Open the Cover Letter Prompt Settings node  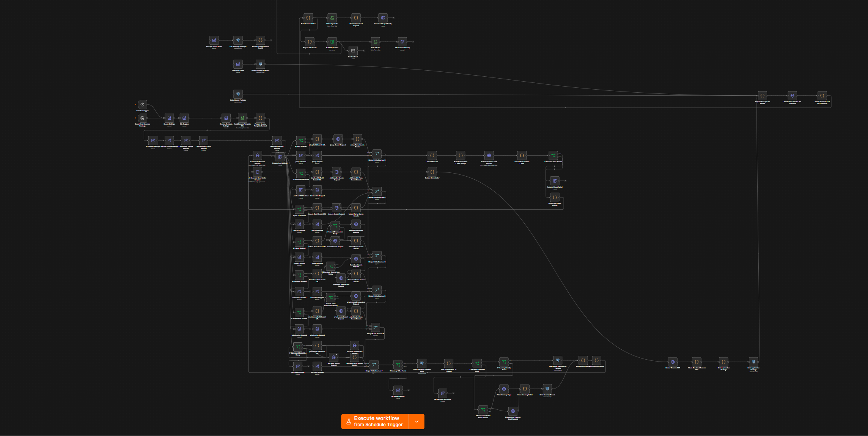pyautogui.click(x=186, y=140)
